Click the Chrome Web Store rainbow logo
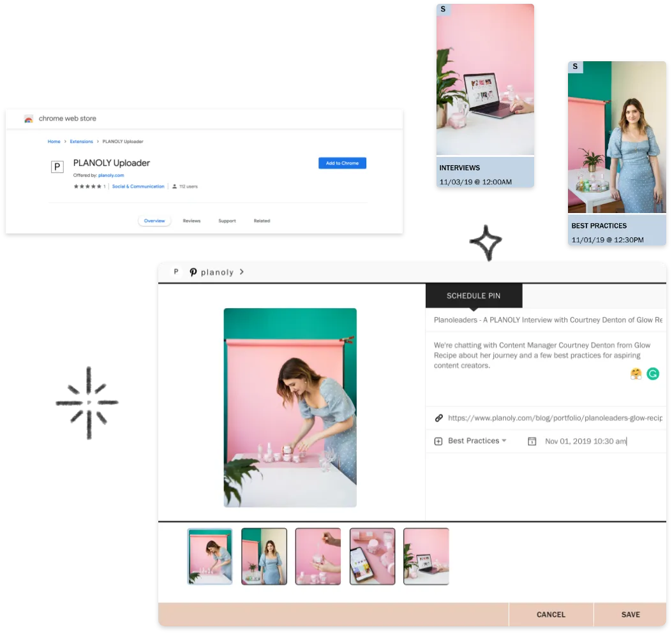Image resolution: width=672 pixels, height=634 pixels. coord(29,119)
